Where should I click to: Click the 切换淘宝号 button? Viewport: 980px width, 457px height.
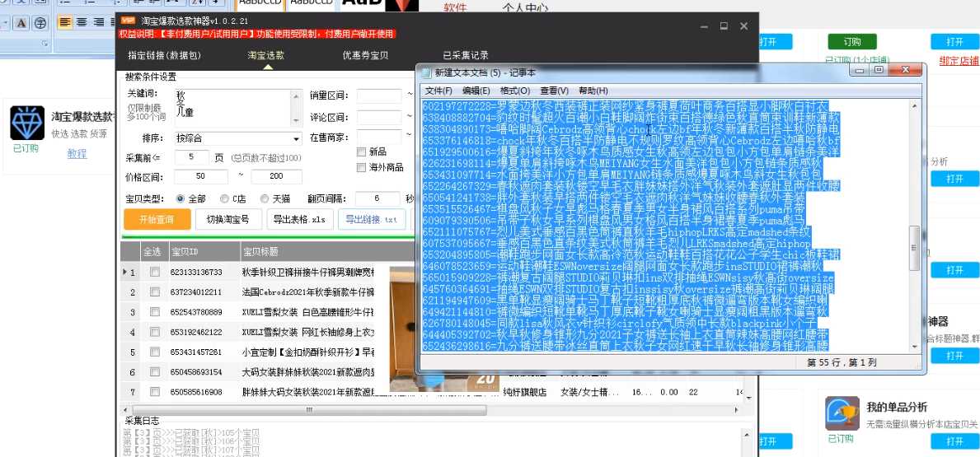click(x=228, y=220)
